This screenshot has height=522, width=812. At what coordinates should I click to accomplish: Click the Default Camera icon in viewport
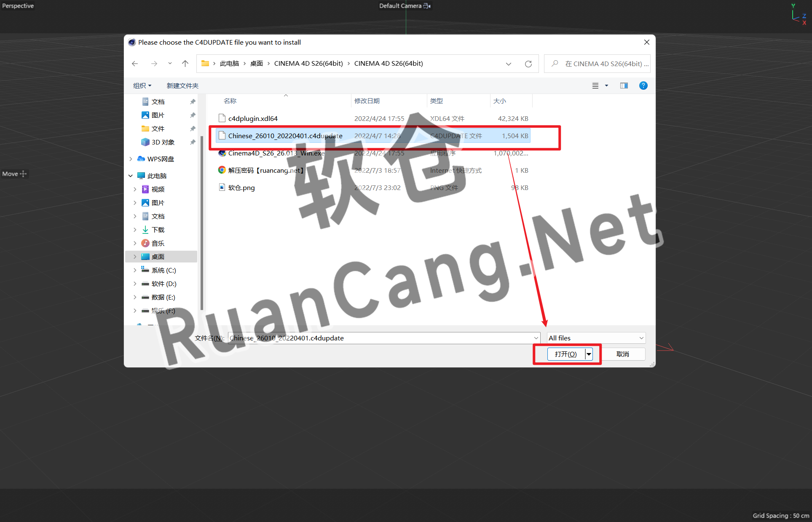(x=427, y=6)
